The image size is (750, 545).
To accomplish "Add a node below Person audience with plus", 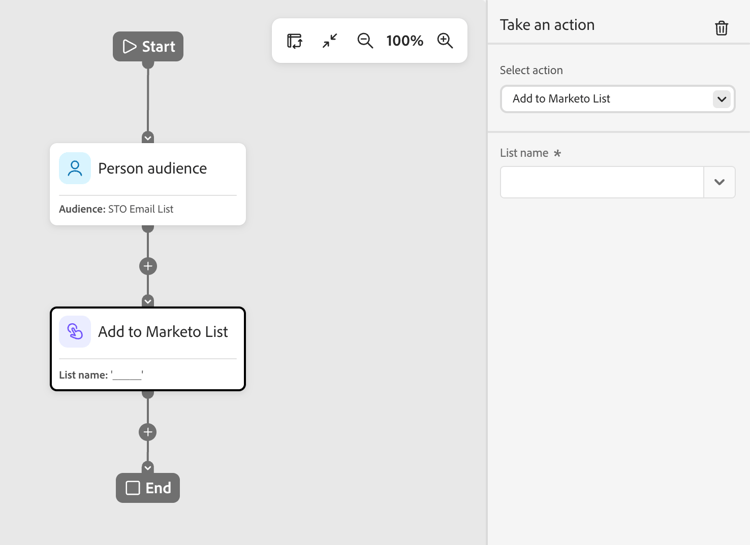I will 148,266.
